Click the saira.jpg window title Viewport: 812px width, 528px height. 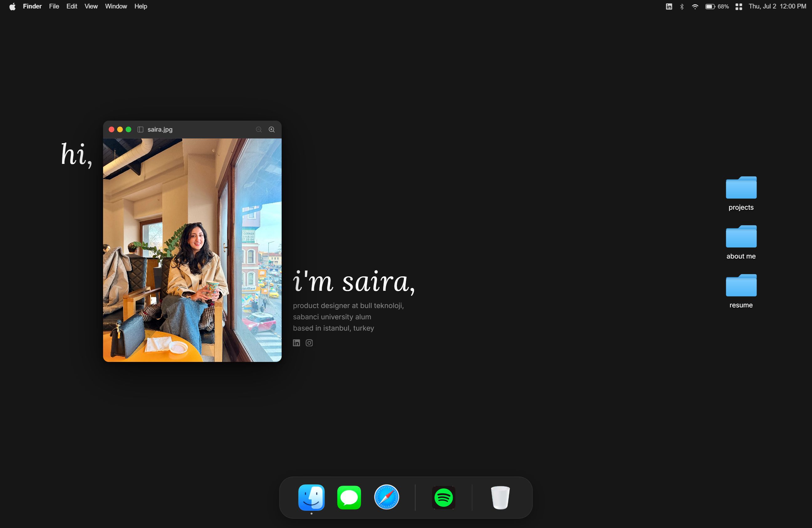(160, 129)
